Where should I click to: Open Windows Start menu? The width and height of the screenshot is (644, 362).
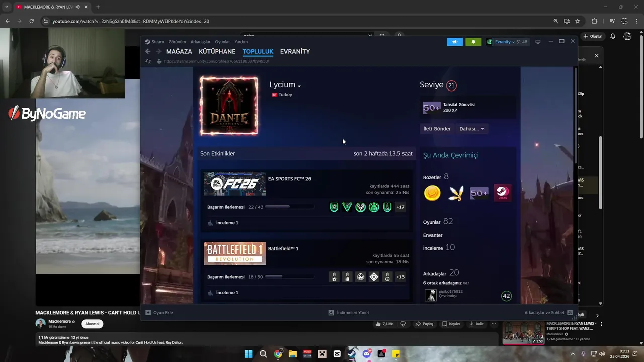pyautogui.click(x=248, y=354)
